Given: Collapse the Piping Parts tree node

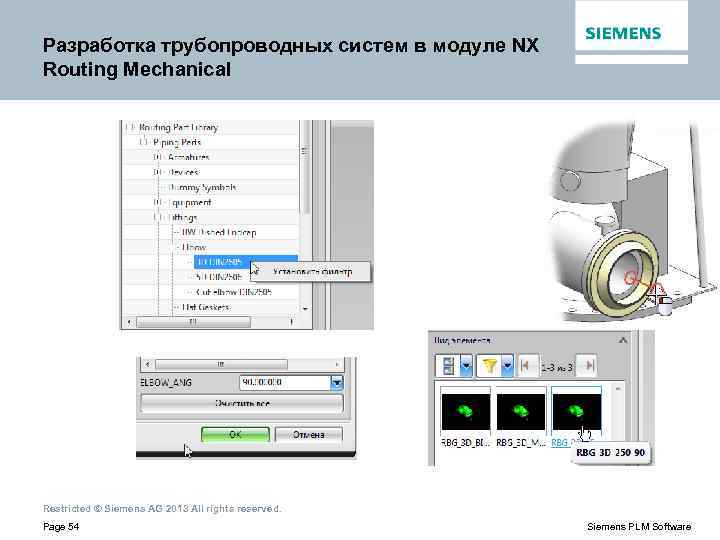Looking at the screenshot, I should (x=144, y=142).
